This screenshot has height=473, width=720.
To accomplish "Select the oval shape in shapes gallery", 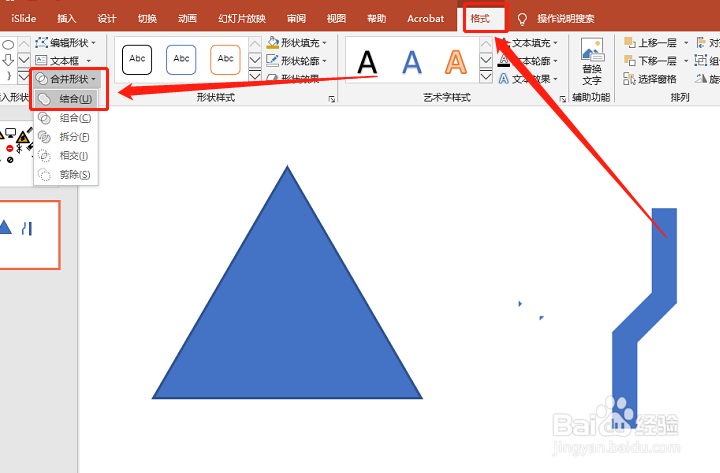I will (8, 45).
